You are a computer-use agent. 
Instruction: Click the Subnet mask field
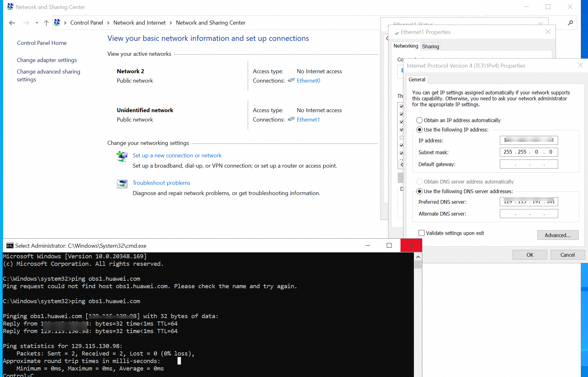[x=529, y=152]
